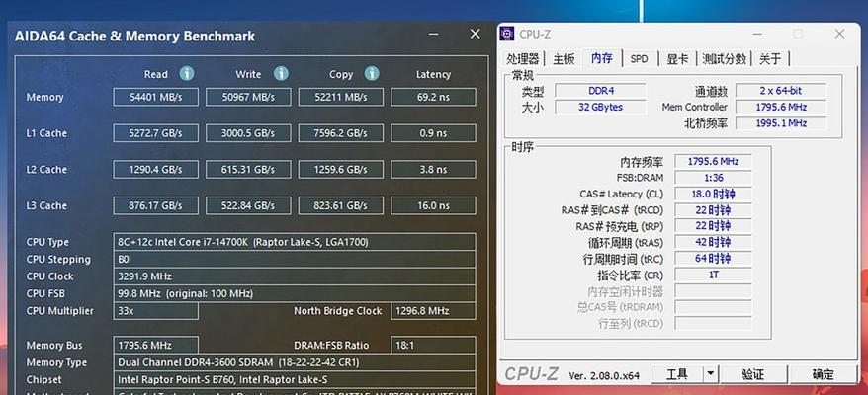This screenshot has width=868, height=395.
Task: Click L3 Cache Copy value 823.61 GB/s
Action: [340, 205]
